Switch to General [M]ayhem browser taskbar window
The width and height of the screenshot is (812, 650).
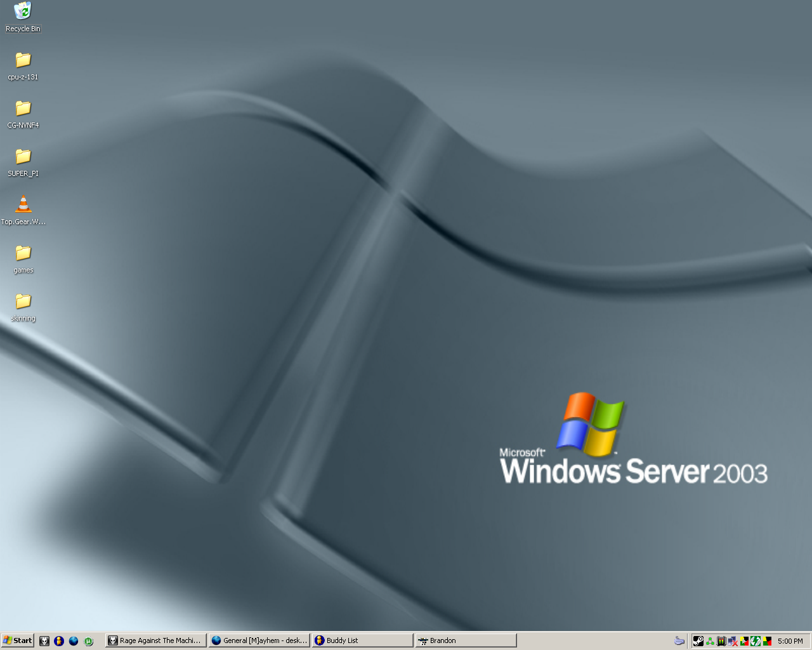click(259, 640)
